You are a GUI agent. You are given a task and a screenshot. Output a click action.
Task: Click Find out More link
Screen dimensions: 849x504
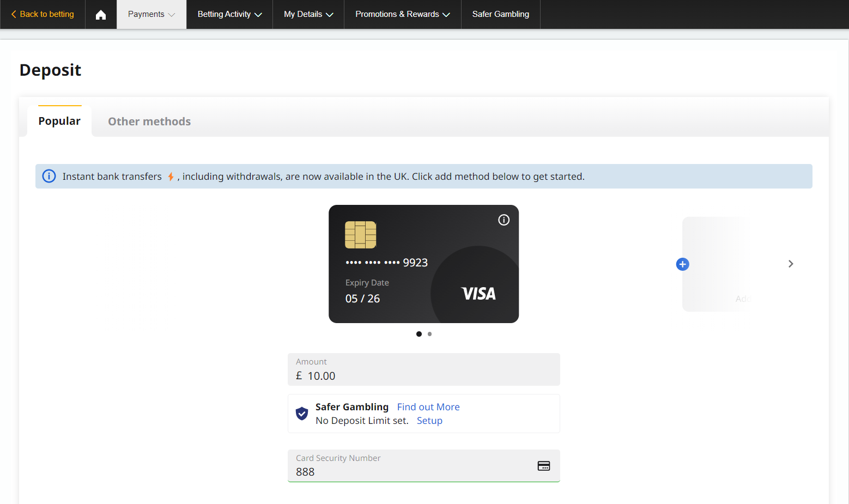point(428,407)
